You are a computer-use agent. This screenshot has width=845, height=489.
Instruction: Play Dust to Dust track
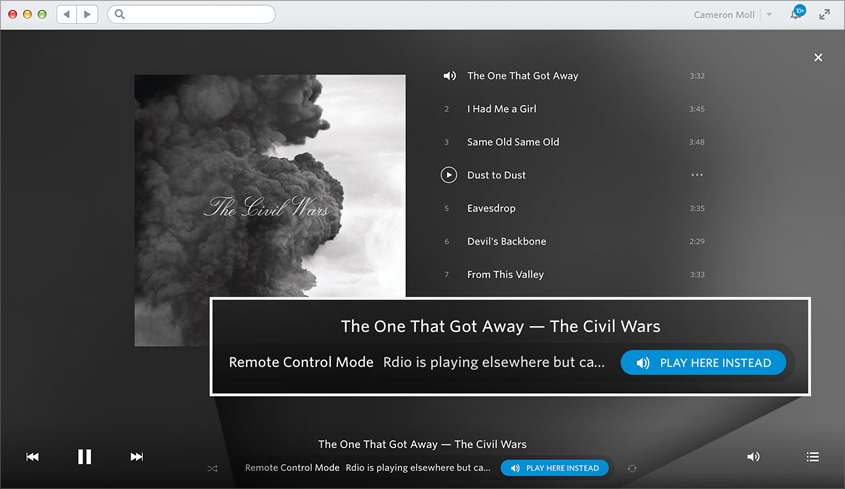tap(448, 175)
